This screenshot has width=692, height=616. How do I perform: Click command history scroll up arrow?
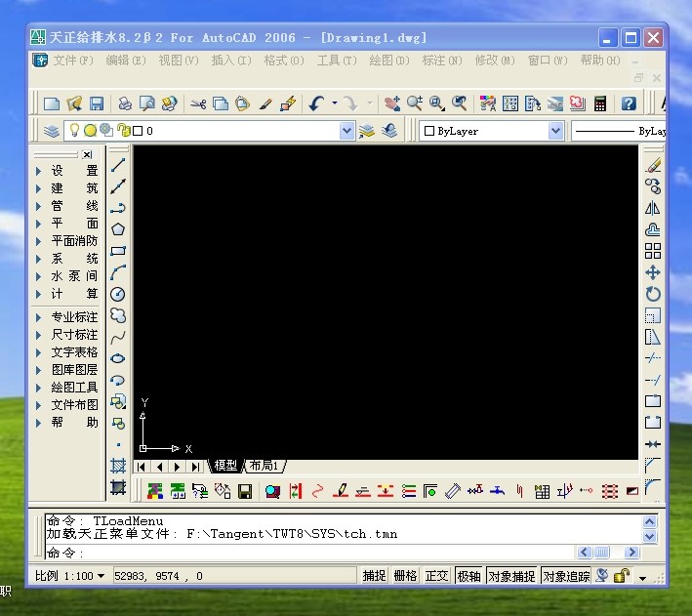[x=650, y=522]
